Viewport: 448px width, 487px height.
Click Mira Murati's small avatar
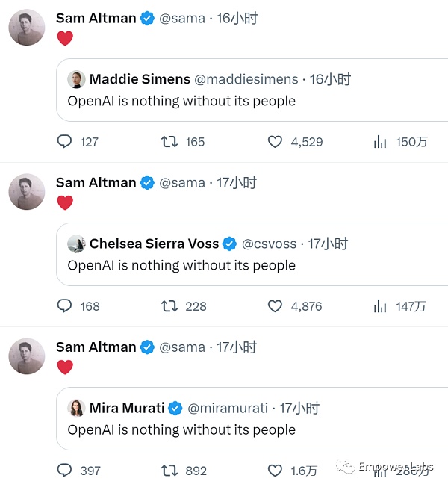point(76,408)
